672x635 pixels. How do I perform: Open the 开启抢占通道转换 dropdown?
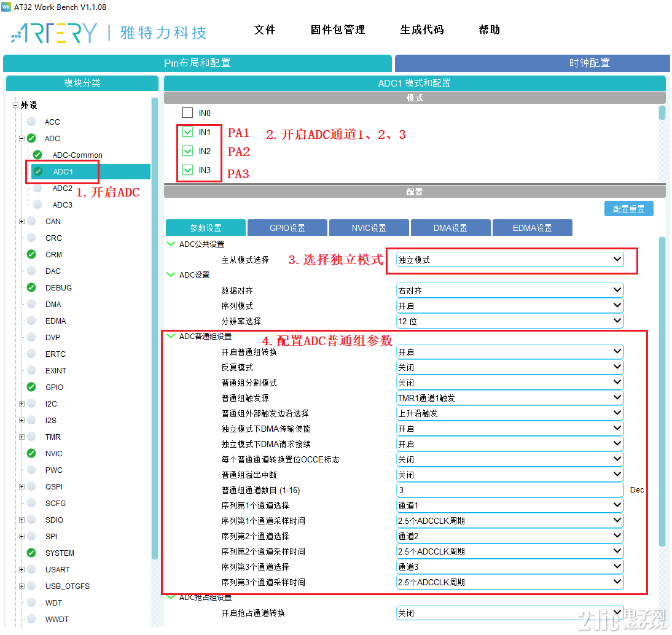coord(510,613)
